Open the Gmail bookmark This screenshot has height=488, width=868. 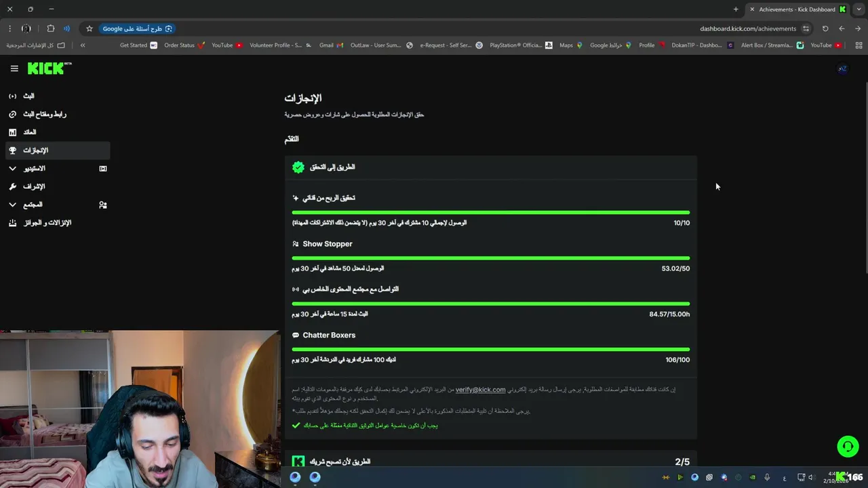332,45
